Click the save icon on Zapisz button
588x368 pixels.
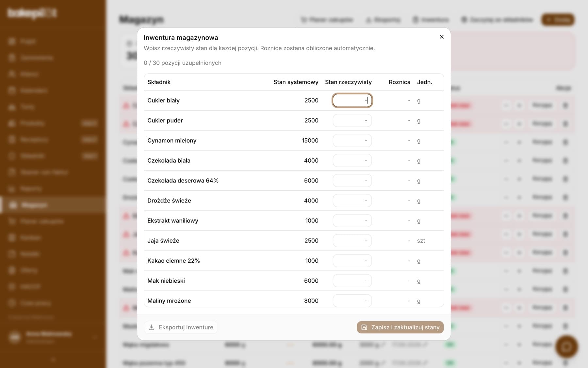[x=364, y=327]
